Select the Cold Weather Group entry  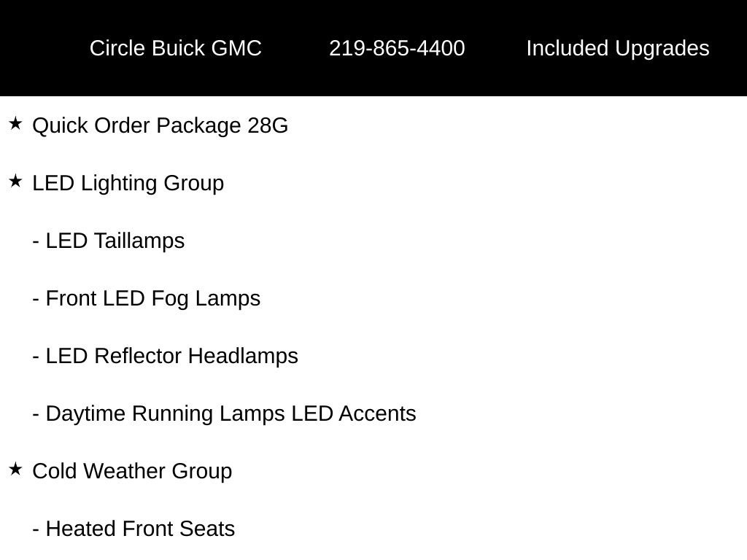tap(132, 471)
